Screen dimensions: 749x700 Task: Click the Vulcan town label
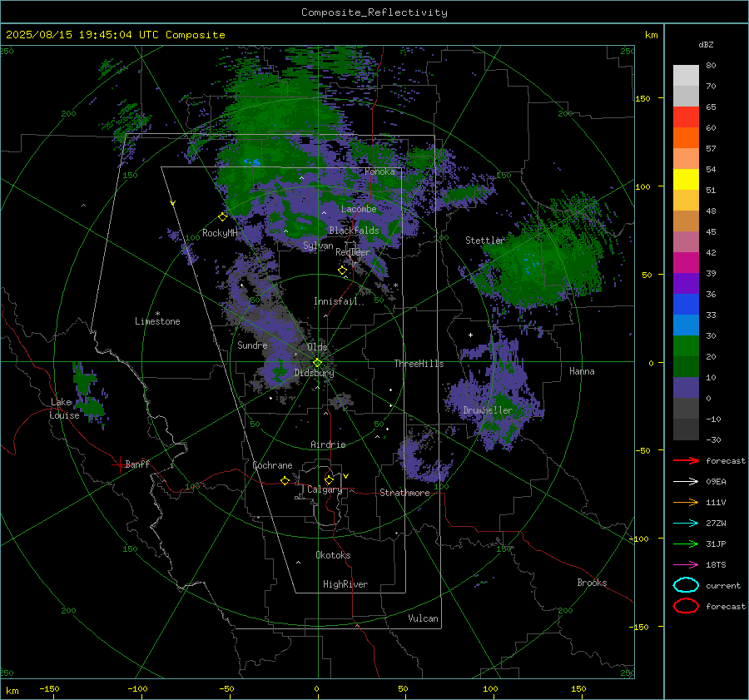click(423, 618)
